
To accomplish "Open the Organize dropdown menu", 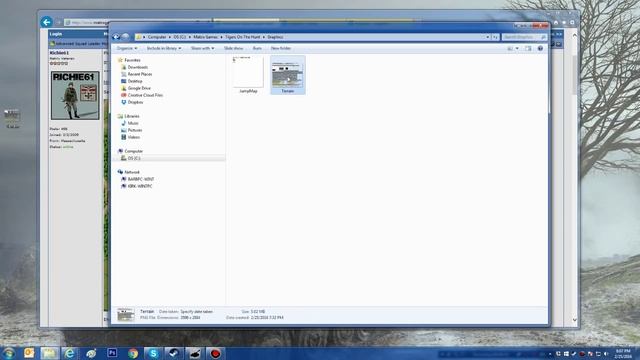I will [x=127, y=48].
